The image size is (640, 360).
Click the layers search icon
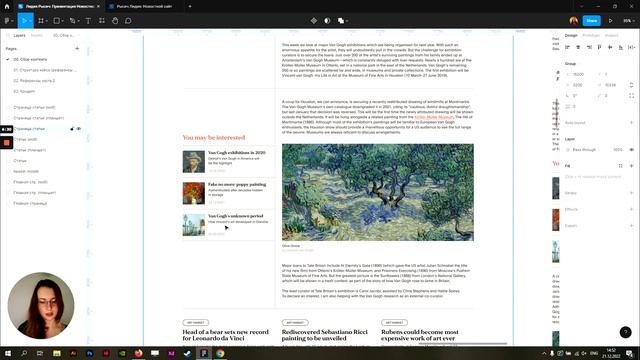[x=8, y=36]
